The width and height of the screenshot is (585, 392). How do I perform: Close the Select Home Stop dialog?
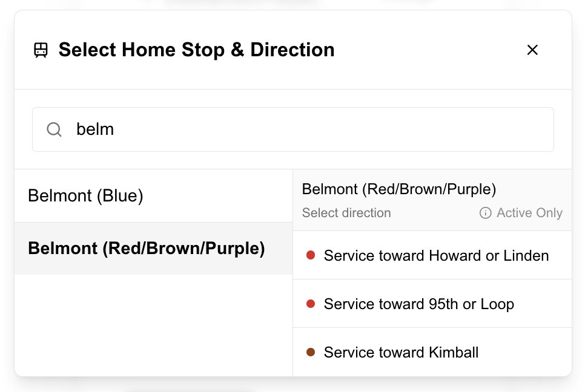tap(532, 50)
